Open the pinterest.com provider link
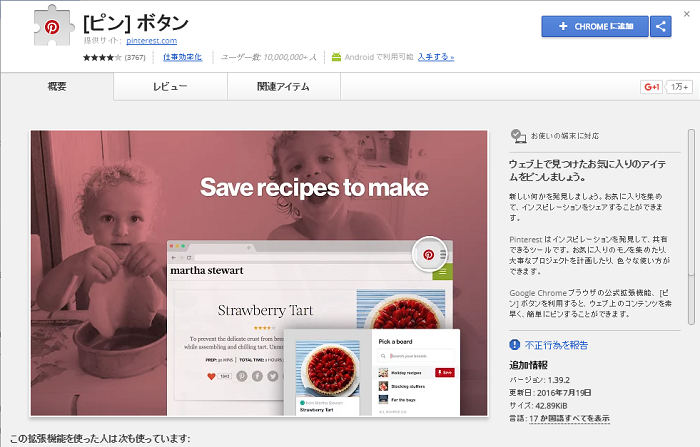This screenshot has width=700, height=447. [x=151, y=41]
